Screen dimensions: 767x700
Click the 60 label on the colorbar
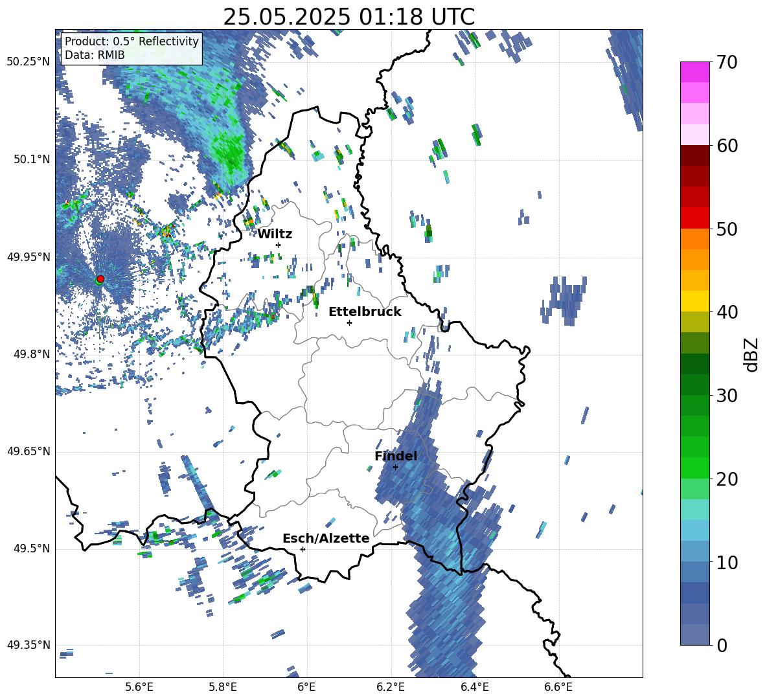pos(727,146)
